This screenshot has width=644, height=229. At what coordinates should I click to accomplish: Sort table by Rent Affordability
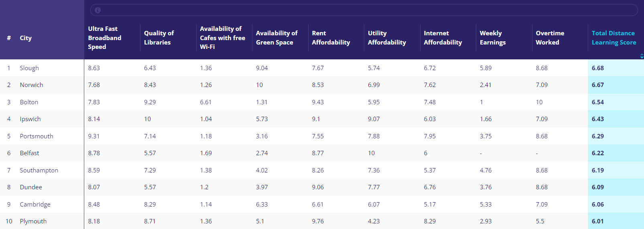coord(331,38)
